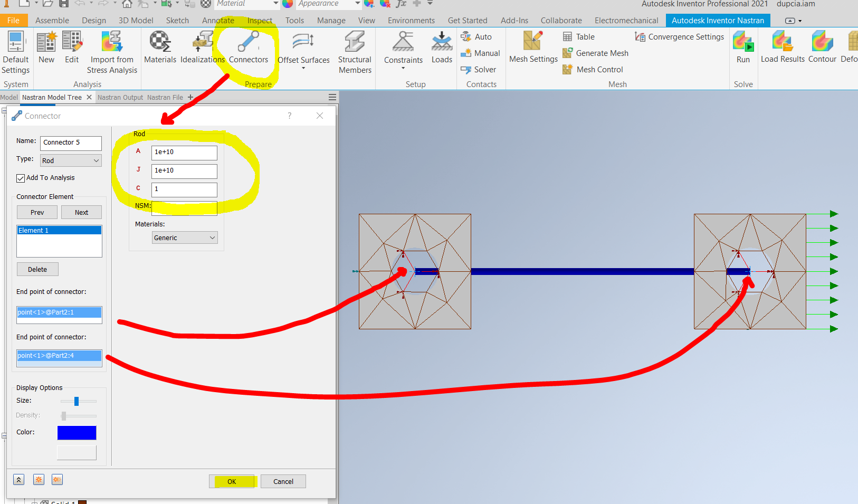Image resolution: width=858 pixels, height=504 pixels.
Task: Run the Nastran analysis
Action: point(743,47)
